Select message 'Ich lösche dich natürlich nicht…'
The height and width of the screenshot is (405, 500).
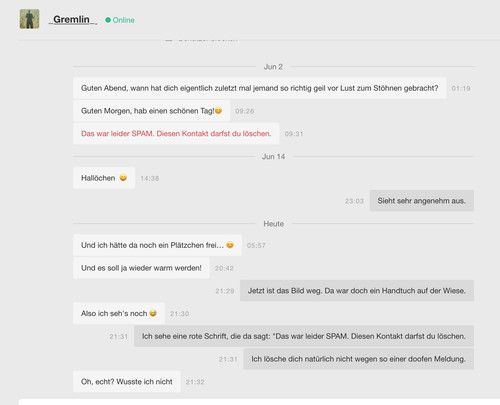click(x=359, y=359)
